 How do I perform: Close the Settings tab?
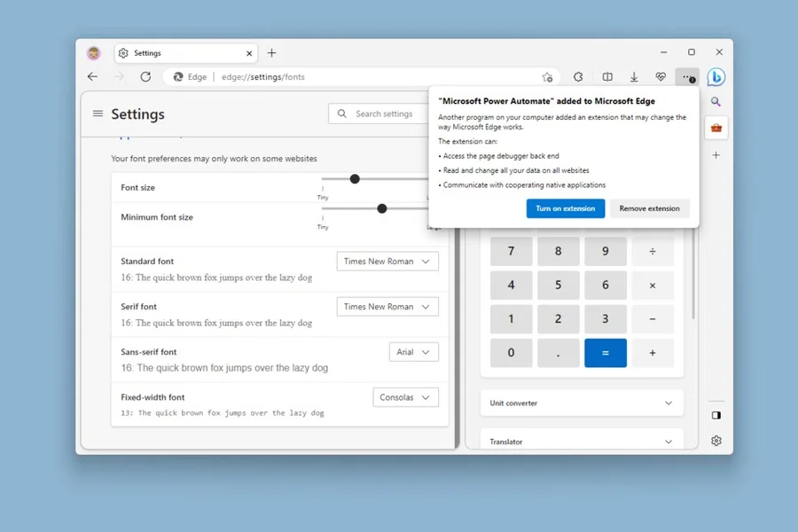click(249, 53)
